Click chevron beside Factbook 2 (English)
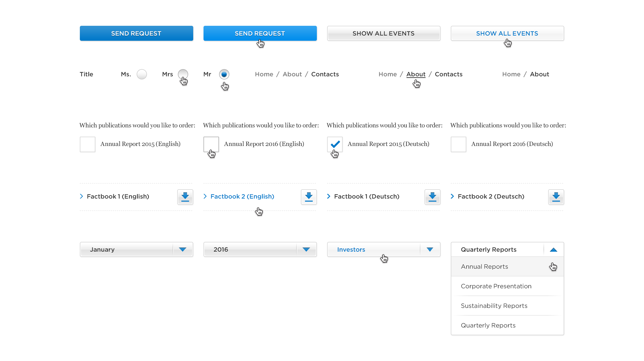Screen dimensions: 644x361 [x=205, y=196]
